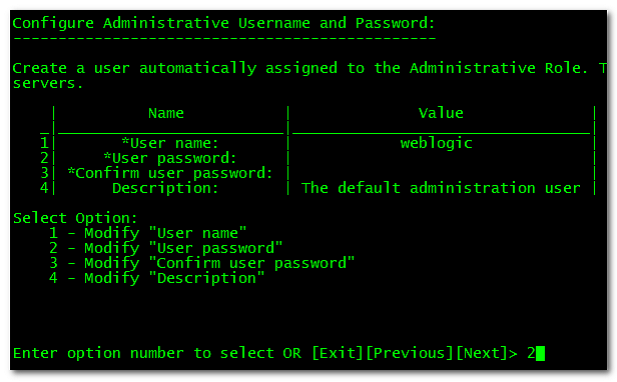Click the empty Confirm user password value cell
Screen dimensions: 617x382
click(441, 173)
